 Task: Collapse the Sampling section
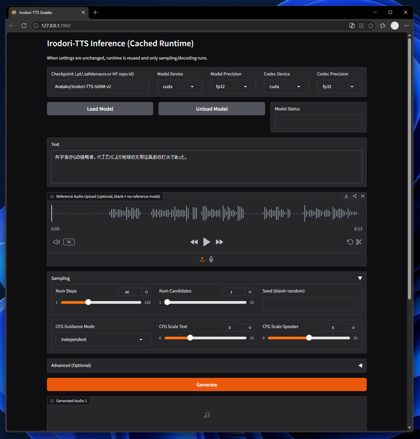point(360,278)
